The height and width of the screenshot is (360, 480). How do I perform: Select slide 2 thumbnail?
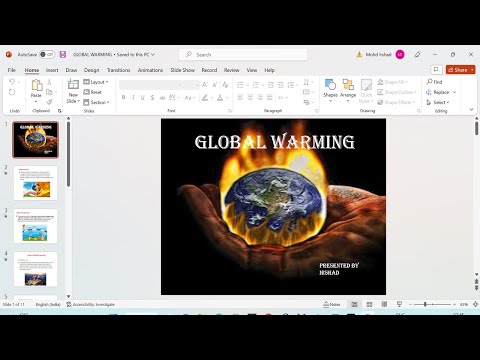[35, 183]
